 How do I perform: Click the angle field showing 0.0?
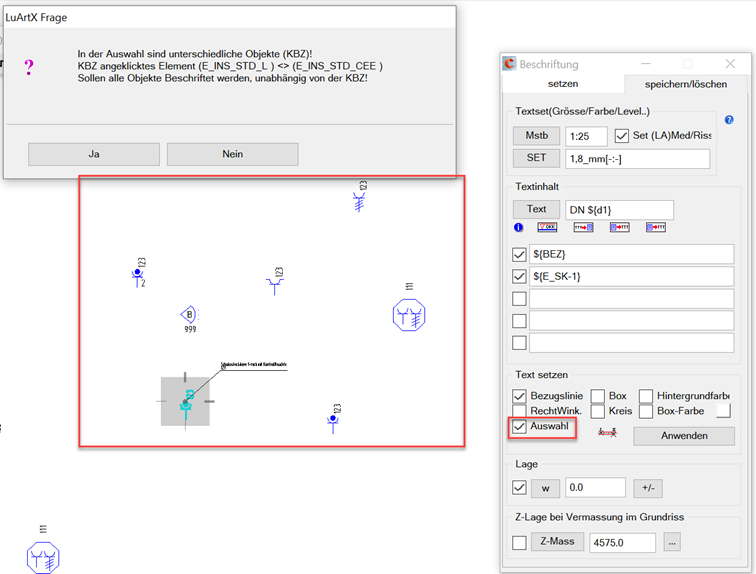[595, 488]
